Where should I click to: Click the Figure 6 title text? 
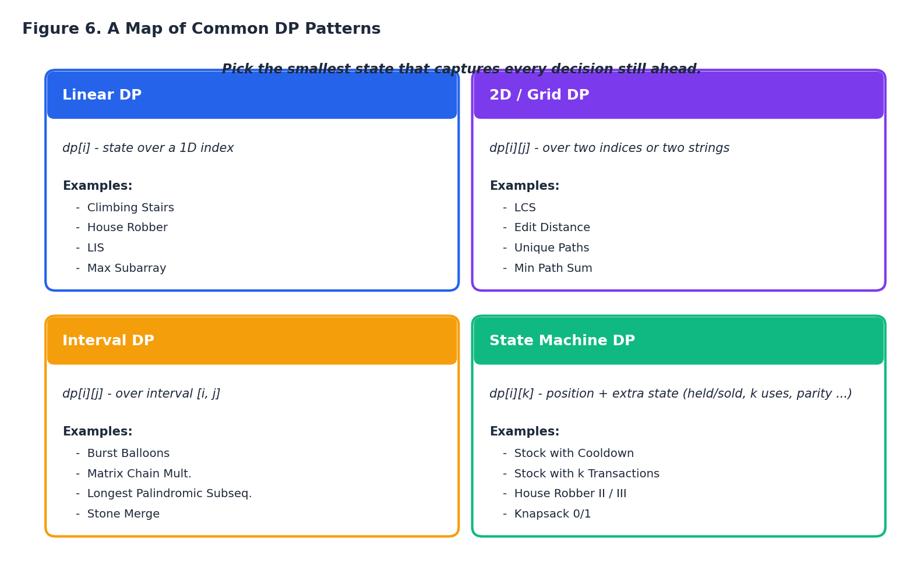pyautogui.click(x=202, y=29)
